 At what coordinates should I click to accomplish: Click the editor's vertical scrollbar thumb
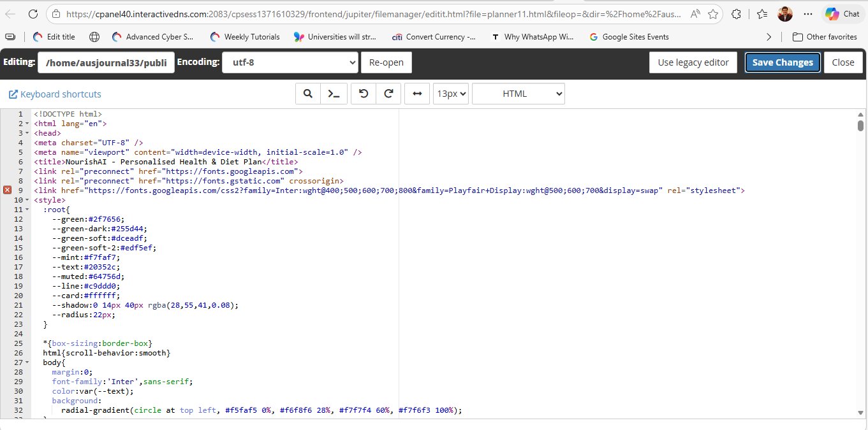pos(860,125)
